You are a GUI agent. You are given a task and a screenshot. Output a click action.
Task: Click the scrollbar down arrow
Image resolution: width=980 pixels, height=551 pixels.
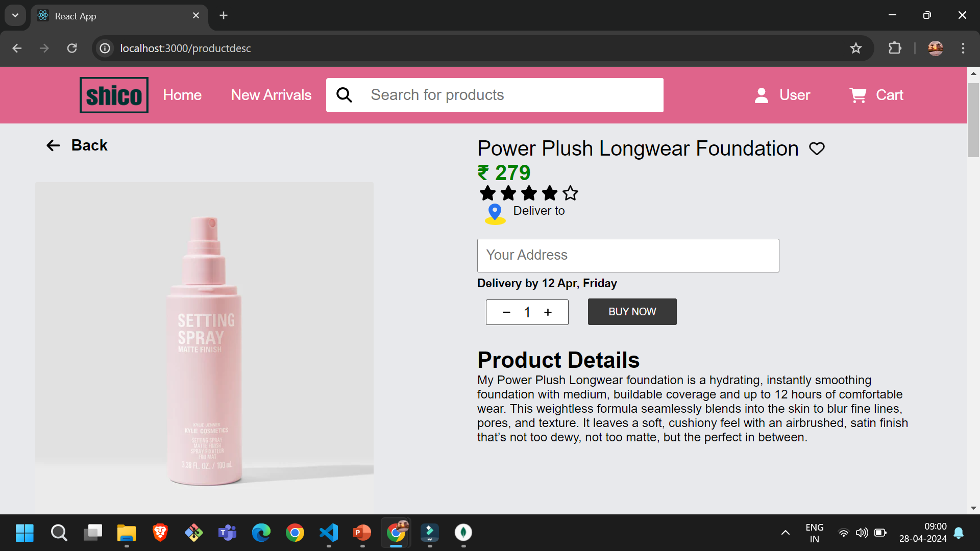click(x=973, y=508)
